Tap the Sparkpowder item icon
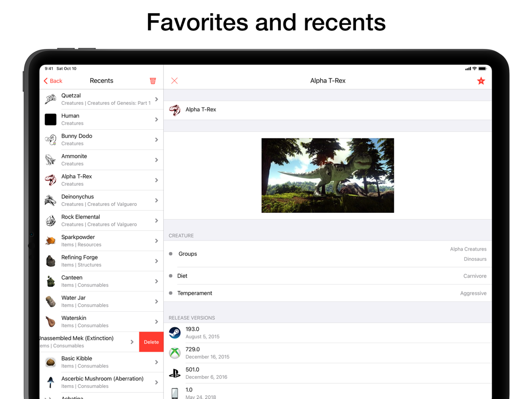 pyautogui.click(x=51, y=241)
